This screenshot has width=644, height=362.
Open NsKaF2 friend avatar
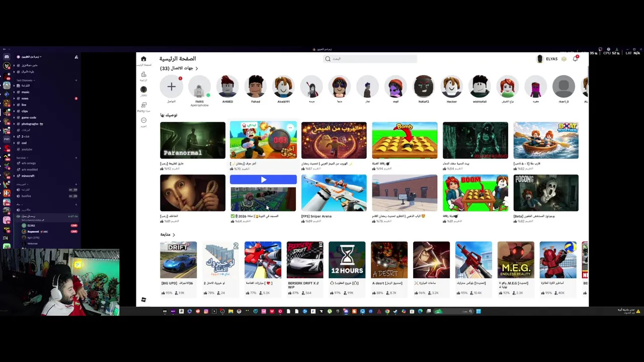424,86
